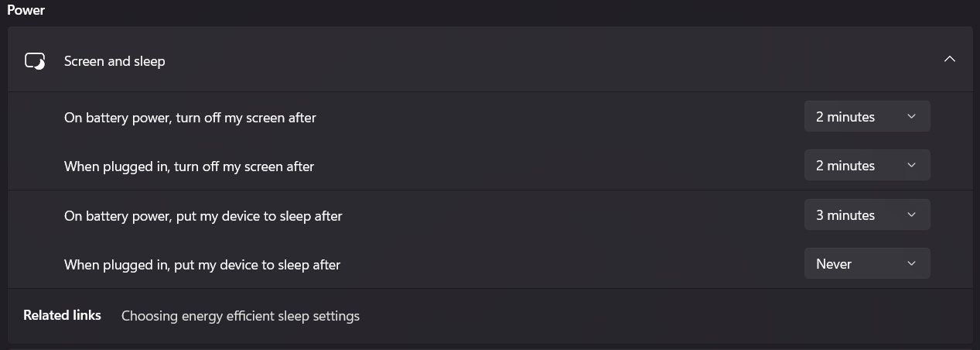This screenshot has width=980, height=350.
Task: Click chevron arrow in the Never dropdown
Action: click(x=911, y=264)
